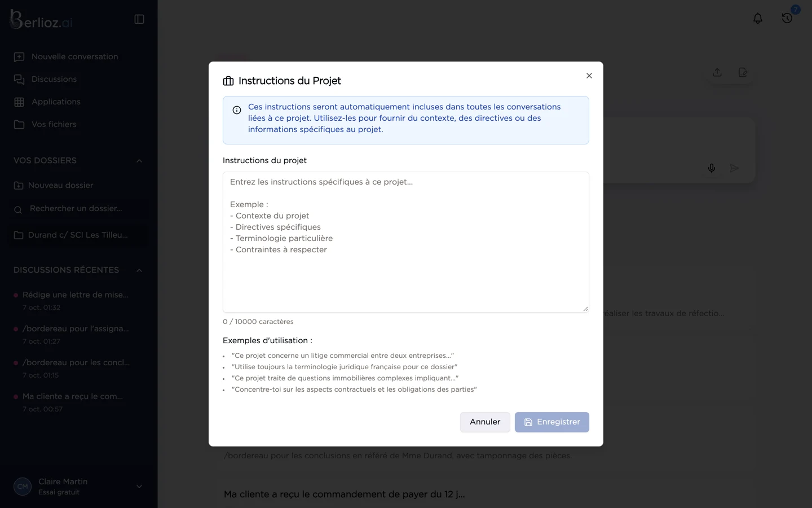Click Nouveau dossier
Image resolution: width=812 pixels, height=508 pixels.
(x=79, y=185)
